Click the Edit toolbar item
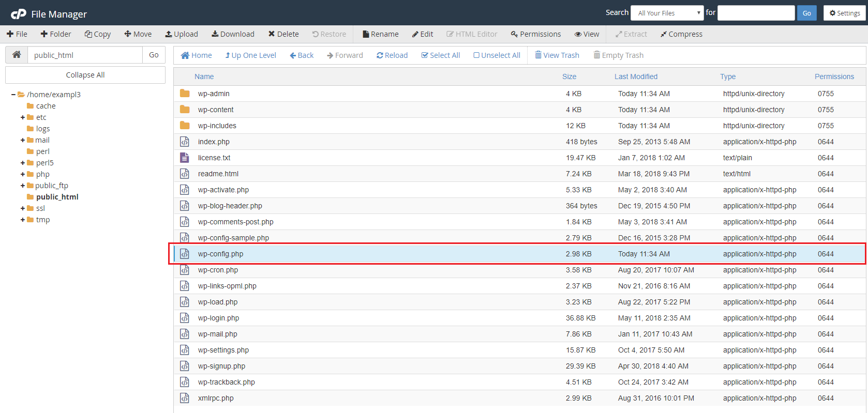 423,34
